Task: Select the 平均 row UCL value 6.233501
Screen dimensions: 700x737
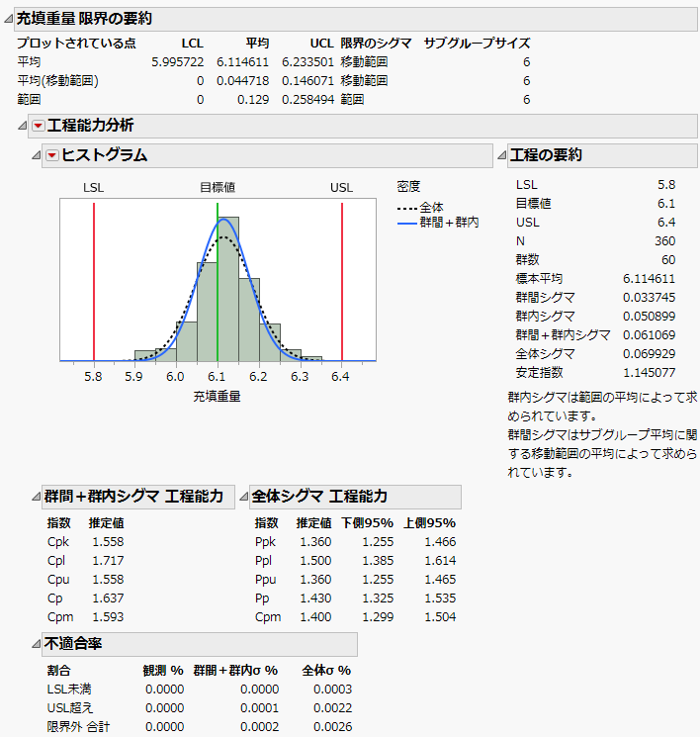Action: click(x=307, y=62)
